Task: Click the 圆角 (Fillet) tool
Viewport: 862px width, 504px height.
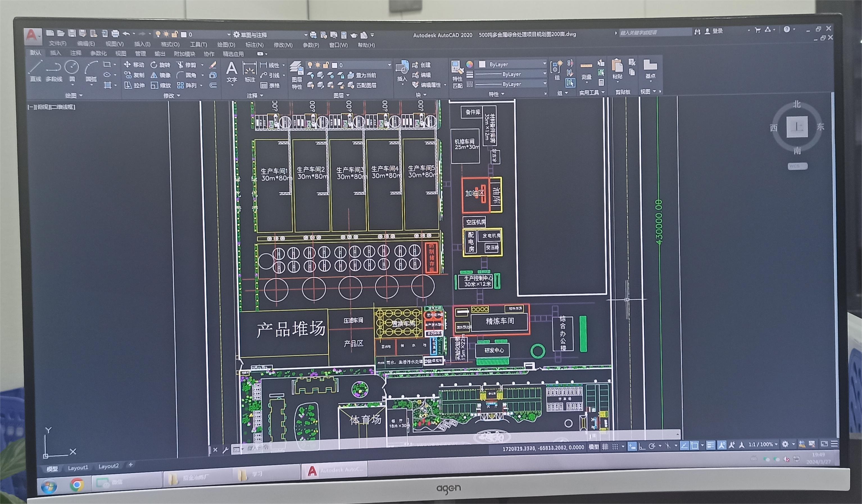Action: coord(187,75)
